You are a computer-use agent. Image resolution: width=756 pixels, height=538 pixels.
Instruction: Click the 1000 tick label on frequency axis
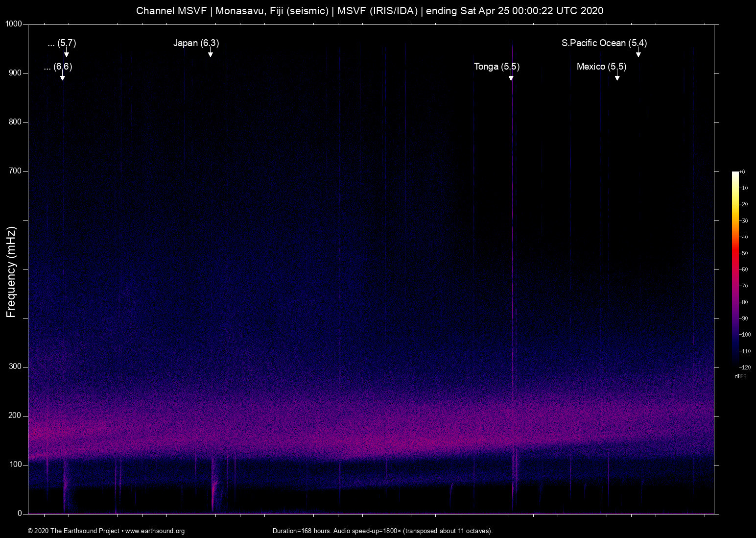[x=13, y=24]
